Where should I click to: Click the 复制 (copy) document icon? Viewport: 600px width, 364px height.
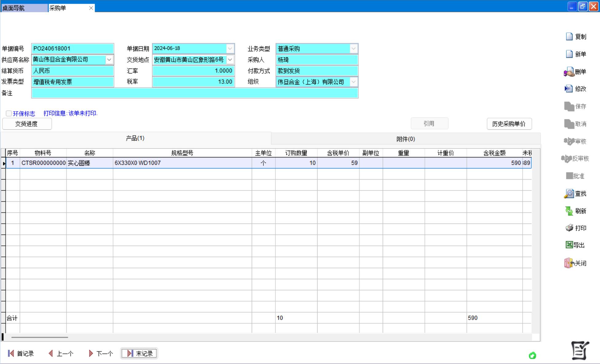[x=569, y=37]
